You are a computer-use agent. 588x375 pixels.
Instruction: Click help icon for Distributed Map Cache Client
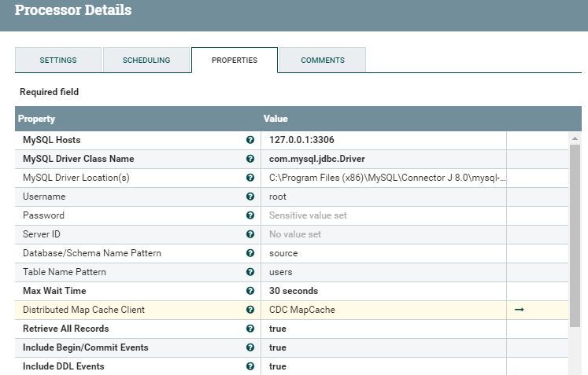coord(250,310)
